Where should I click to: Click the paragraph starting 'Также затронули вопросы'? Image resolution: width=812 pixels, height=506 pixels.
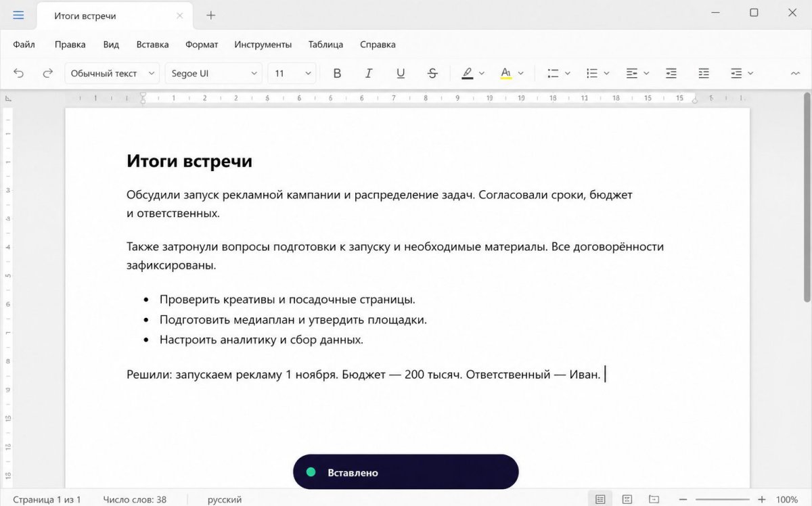[395, 256]
